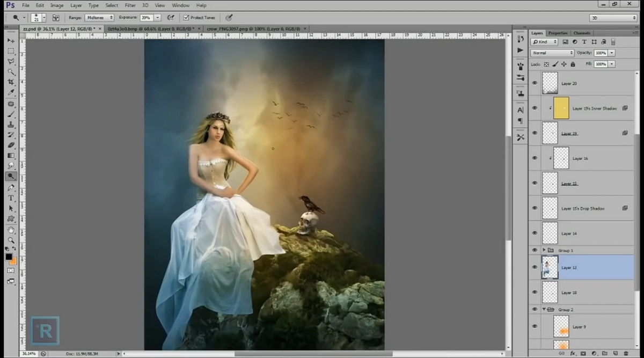
Task: Open the Screen Mode button in toolbox
Action: click(11, 281)
